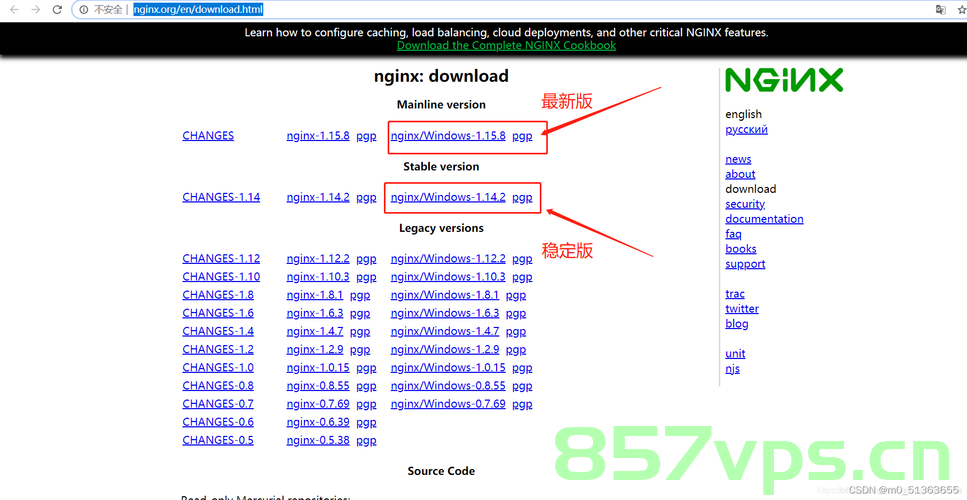Image resolution: width=967 pixels, height=500 pixels.
Task: Download nginx-1.15.8 source
Action: coord(318,136)
